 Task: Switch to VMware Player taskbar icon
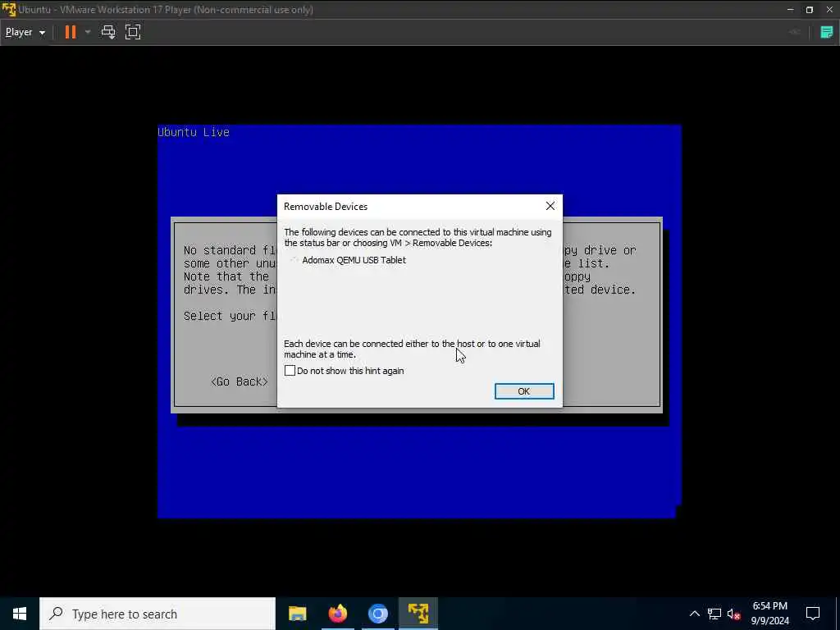point(418,614)
